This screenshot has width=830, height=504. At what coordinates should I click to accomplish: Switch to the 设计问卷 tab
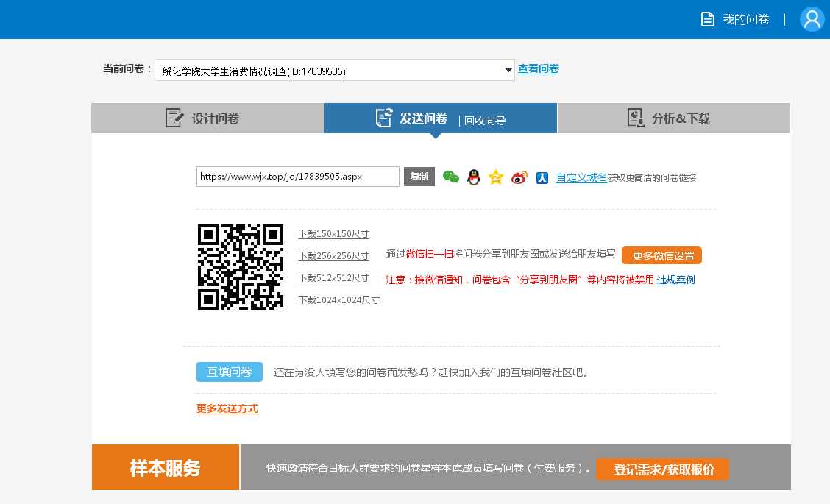coord(207,118)
